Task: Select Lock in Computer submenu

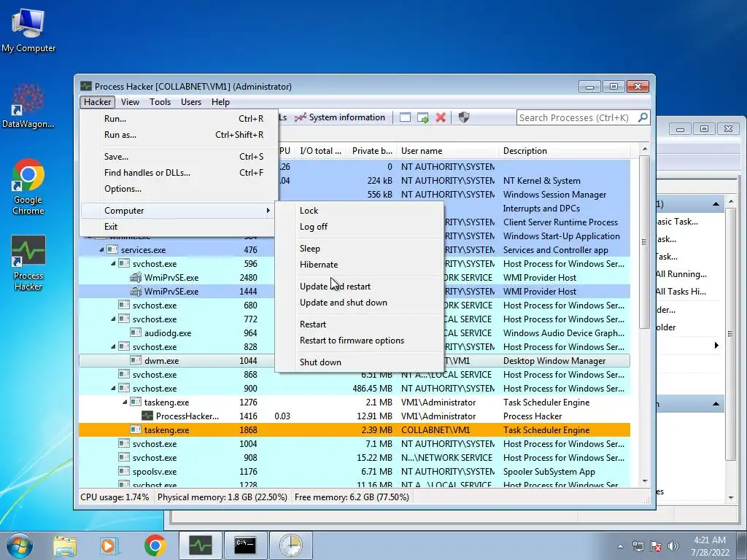Action: [x=360, y=211]
